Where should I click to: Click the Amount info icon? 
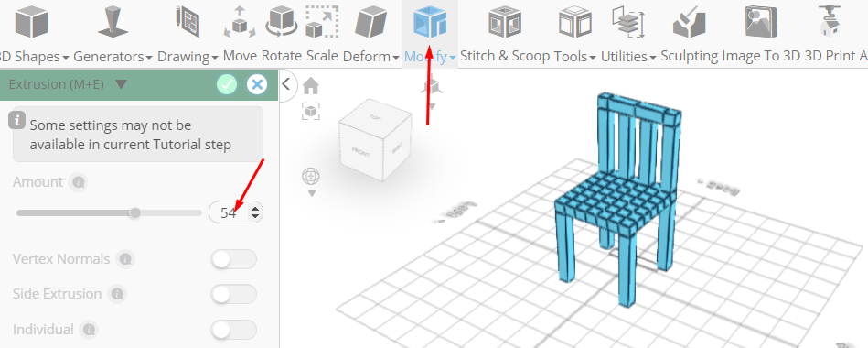point(79,181)
